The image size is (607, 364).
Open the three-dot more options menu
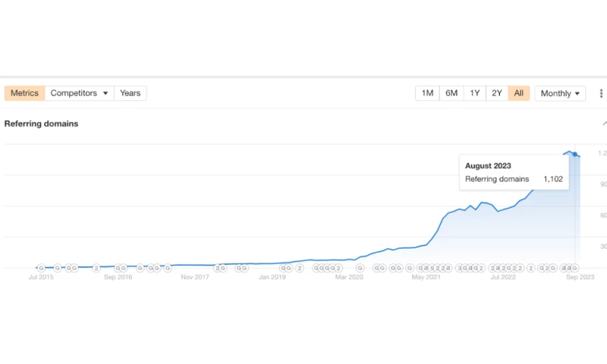tap(602, 93)
